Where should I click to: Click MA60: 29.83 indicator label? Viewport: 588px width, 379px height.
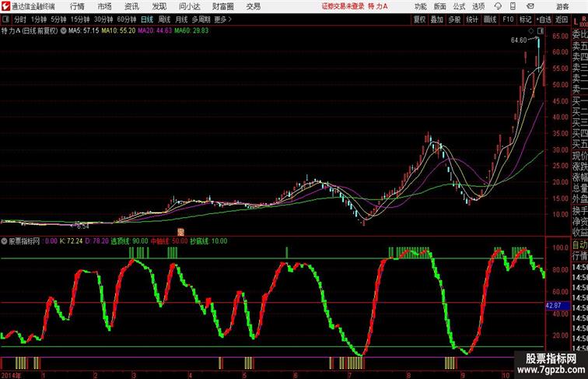(191, 31)
